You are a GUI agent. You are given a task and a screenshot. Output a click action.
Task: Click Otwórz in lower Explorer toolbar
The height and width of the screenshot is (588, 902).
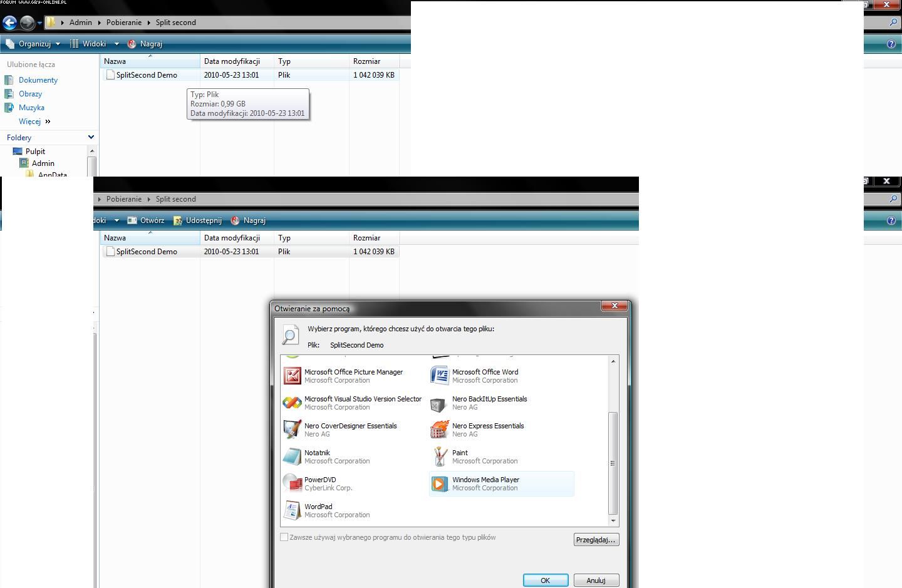click(145, 220)
